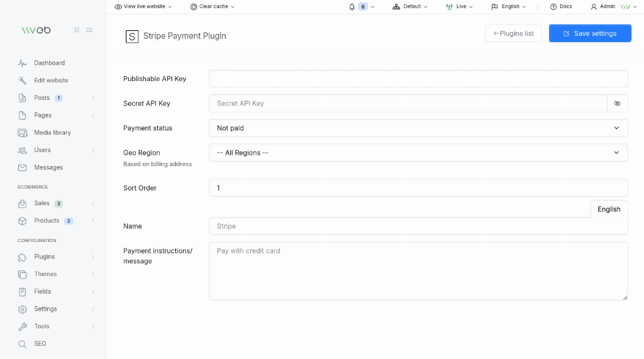Open notifications count badge 6
The height and width of the screenshot is (359, 644).
tap(363, 6)
